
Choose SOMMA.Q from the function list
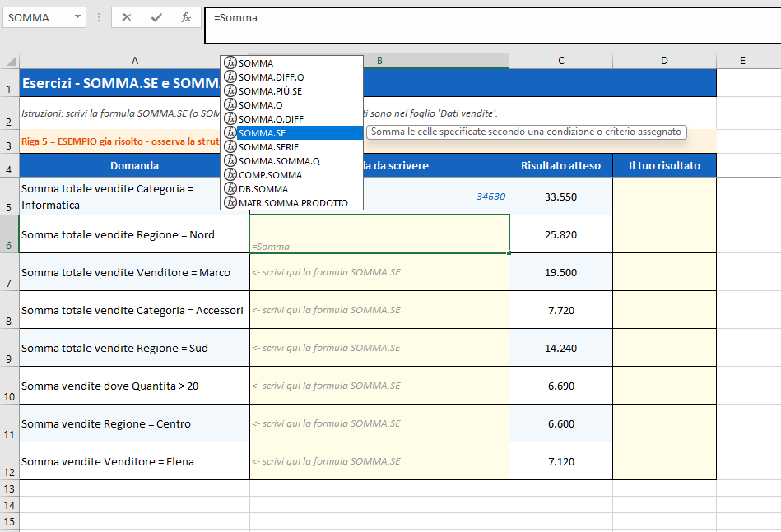pos(291,105)
